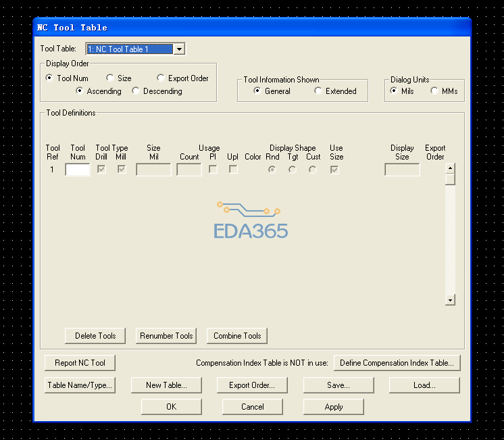Toggle the Mill tool type checkbox

(122, 169)
